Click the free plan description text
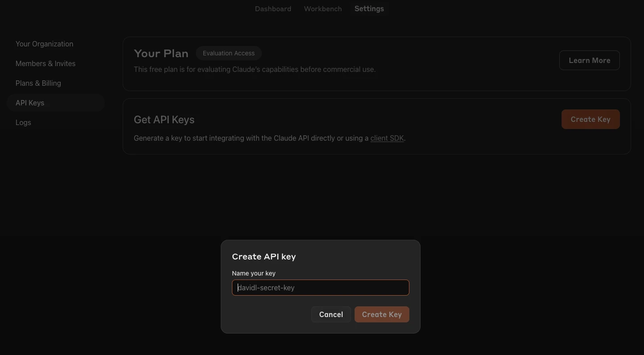The image size is (644, 355). pos(255,69)
